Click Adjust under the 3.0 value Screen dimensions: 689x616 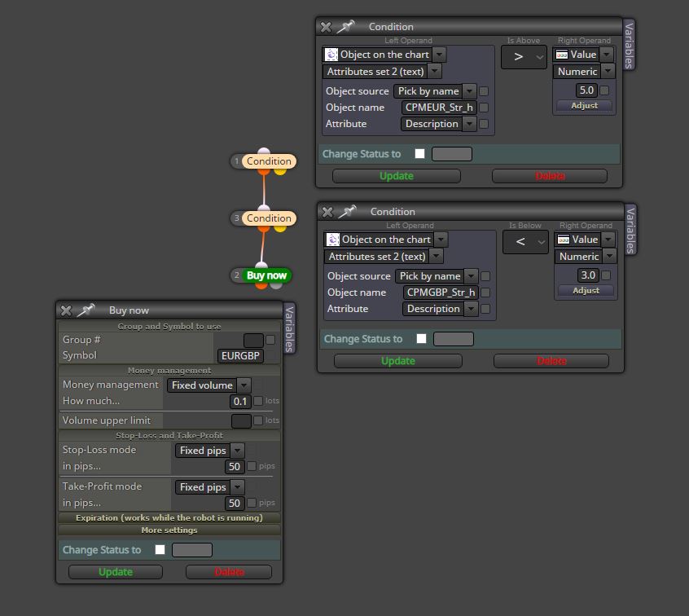click(586, 291)
